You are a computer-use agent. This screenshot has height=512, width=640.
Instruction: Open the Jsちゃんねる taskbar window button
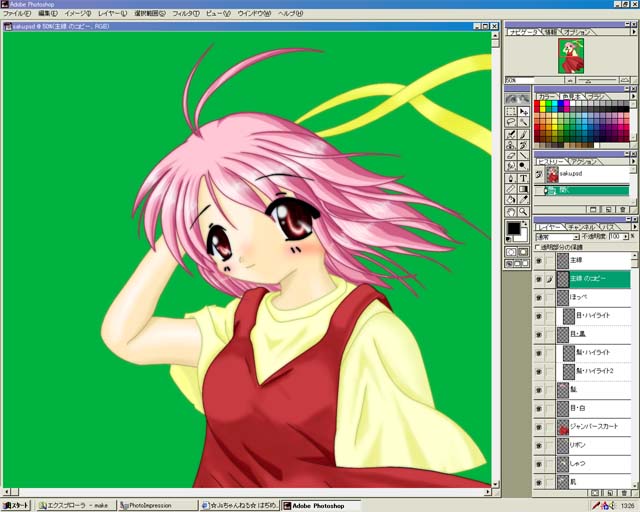point(240,505)
